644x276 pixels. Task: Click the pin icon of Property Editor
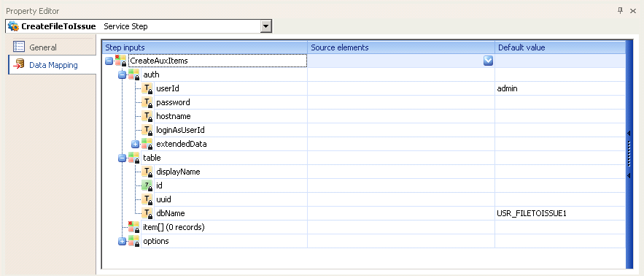click(x=620, y=11)
